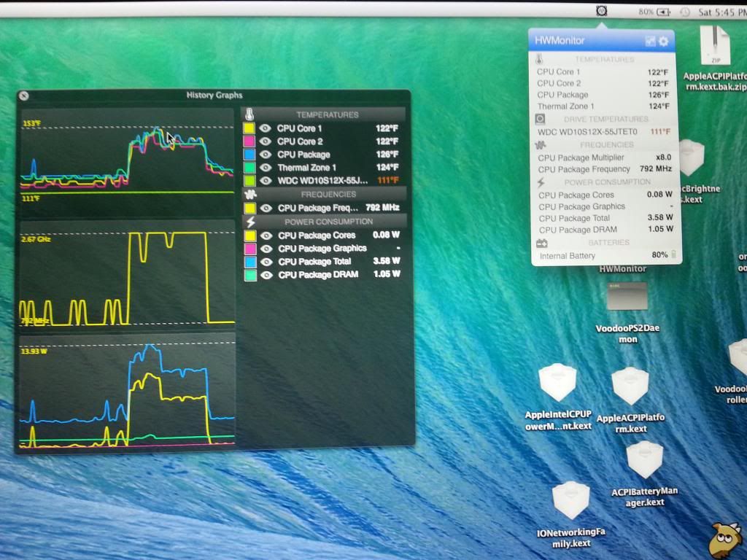
Task: Click yellow swatch beside CPU Package Freq
Action: [249, 208]
